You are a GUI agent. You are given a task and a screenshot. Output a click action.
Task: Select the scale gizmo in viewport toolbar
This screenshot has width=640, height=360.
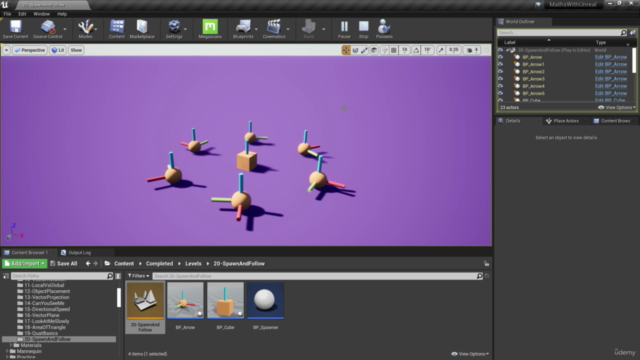point(364,50)
